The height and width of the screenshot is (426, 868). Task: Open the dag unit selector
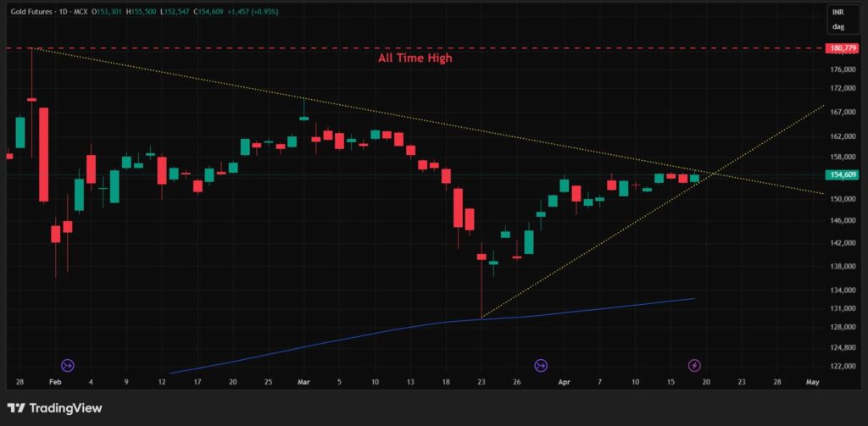point(837,27)
